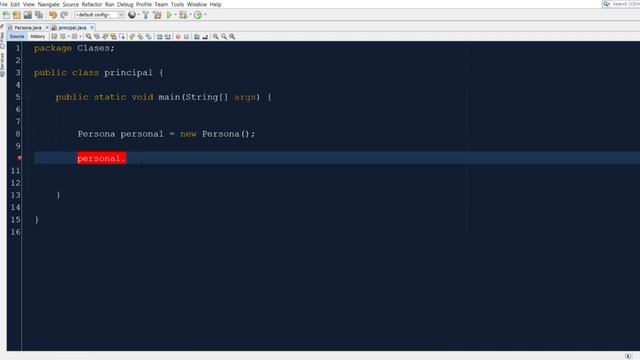Image resolution: width=640 pixels, height=360 pixels.
Task: Click the 'package Clases;' code line
Action: [x=74, y=48]
